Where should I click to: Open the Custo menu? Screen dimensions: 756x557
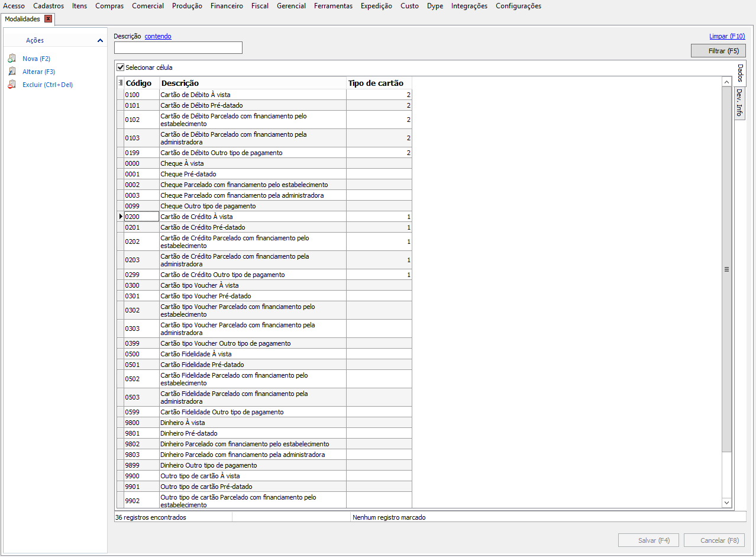point(409,6)
